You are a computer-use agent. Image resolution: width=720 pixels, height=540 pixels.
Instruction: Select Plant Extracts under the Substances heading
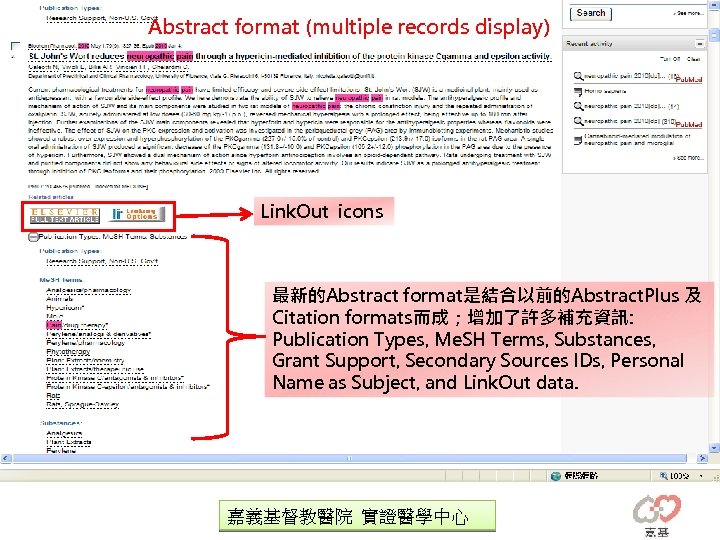69,442
